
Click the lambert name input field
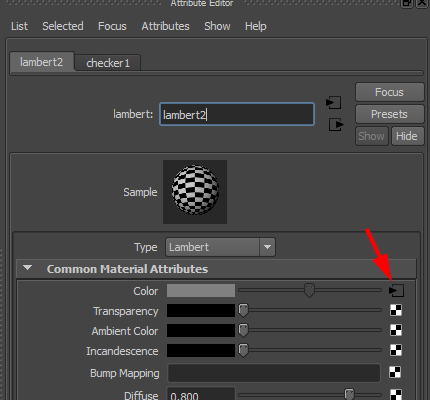coord(237,114)
